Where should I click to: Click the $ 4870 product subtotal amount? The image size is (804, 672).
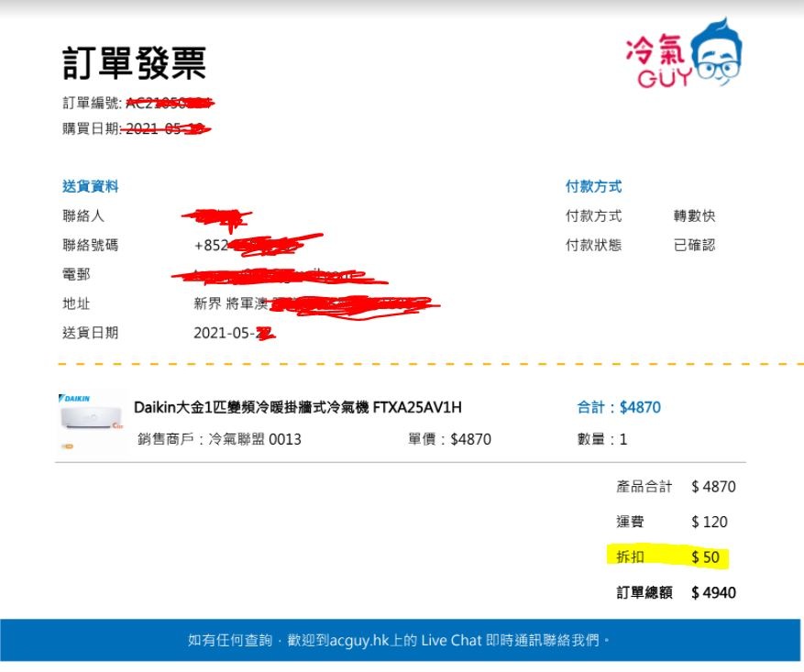point(713,487)
